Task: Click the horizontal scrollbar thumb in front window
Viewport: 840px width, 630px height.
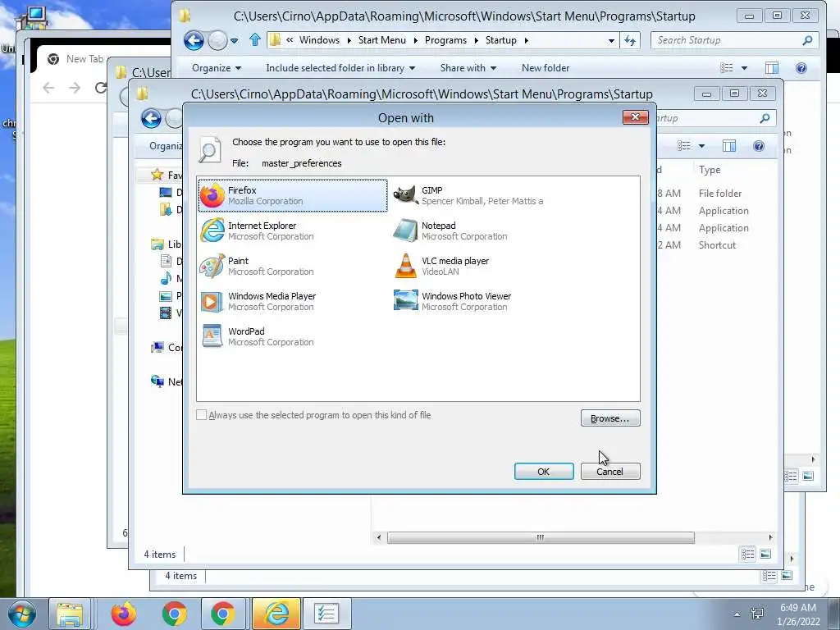Action: tap(541, 537)
